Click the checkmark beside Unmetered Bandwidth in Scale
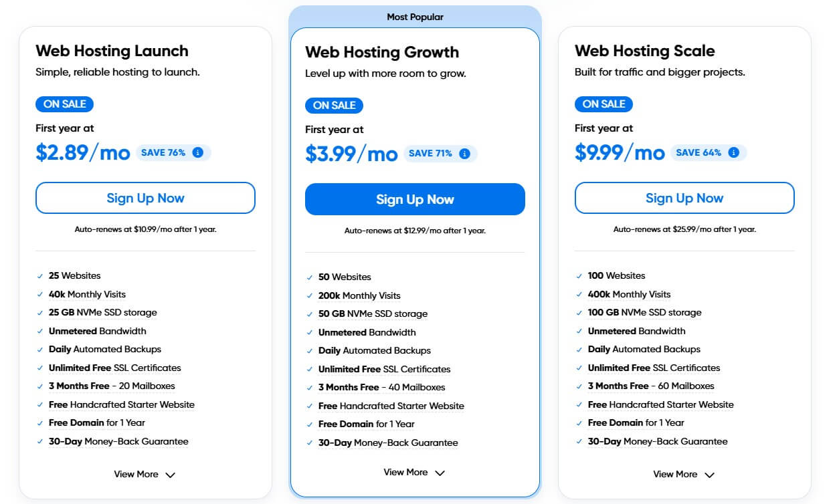The width and height of the screenshot is (839, 504). click(x=579, y=331)
